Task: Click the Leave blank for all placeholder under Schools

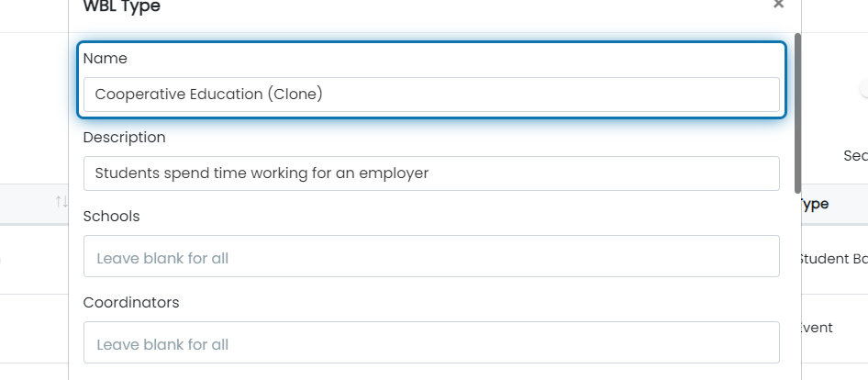Action: [x=162, y=258]
